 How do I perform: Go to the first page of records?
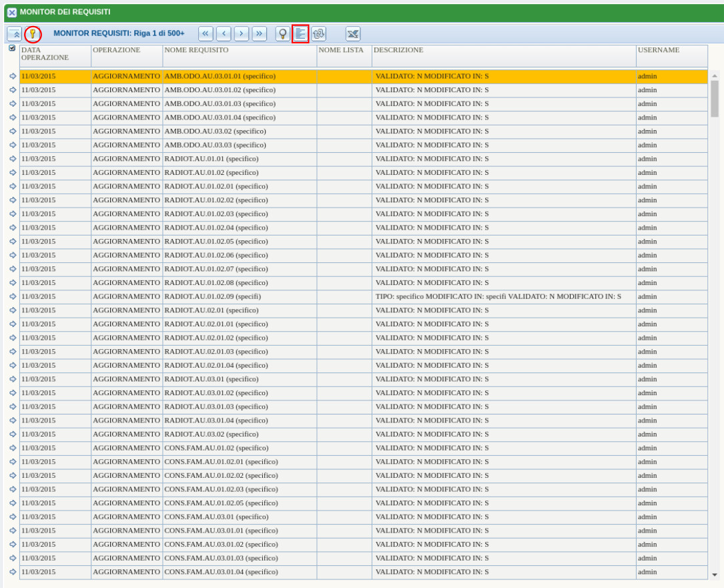206,33
